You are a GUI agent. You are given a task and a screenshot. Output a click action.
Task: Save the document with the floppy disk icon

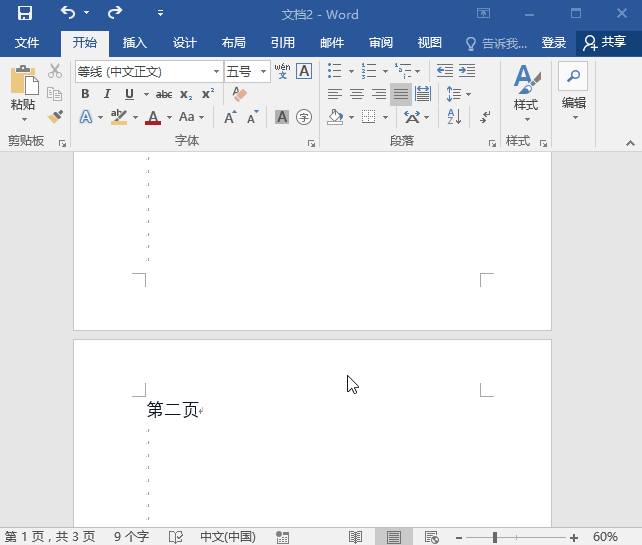25,13
